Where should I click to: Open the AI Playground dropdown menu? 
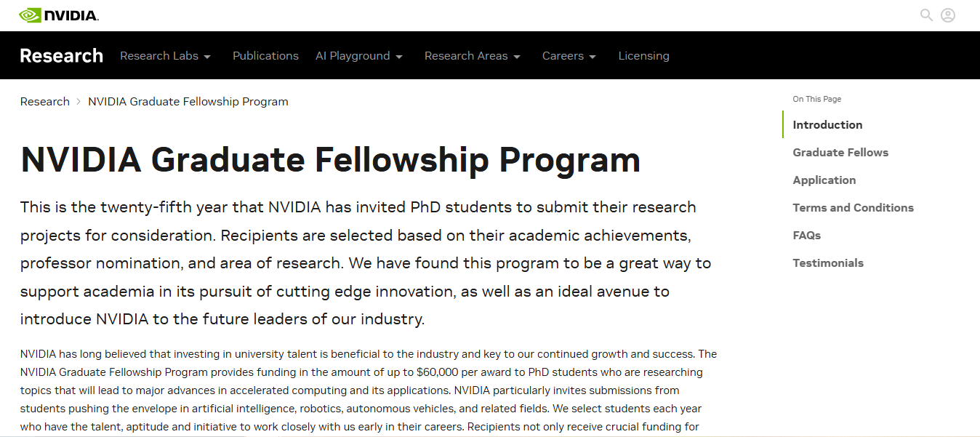tap(359, 56)
